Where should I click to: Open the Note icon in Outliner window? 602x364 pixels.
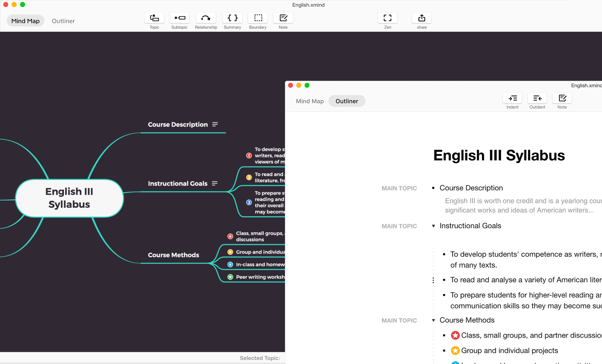point(562,99)
